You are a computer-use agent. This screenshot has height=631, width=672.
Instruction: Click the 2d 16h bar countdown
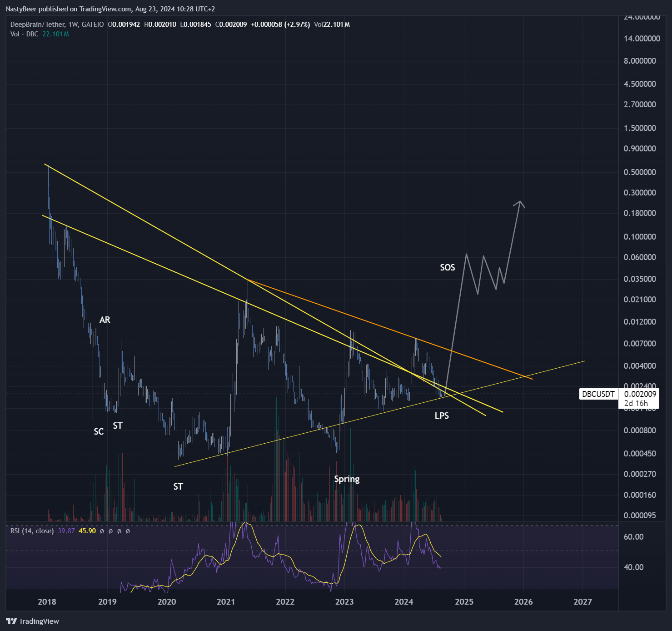tap(636, 403)
